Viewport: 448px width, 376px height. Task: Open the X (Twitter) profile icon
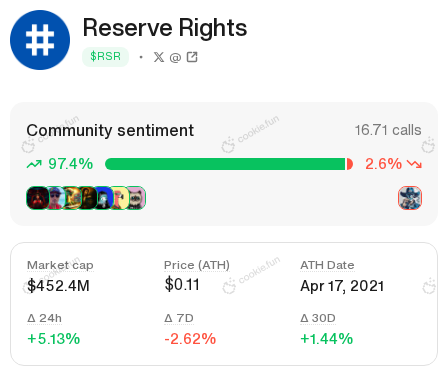pyautogui.click(x=159, y=57)
